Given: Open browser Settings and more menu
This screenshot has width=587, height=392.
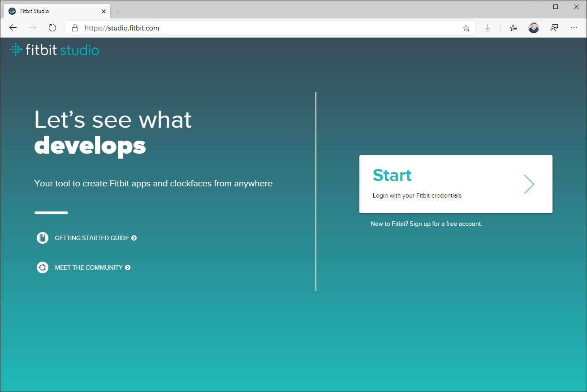Looking at the screenshot, I should point(574,28).
